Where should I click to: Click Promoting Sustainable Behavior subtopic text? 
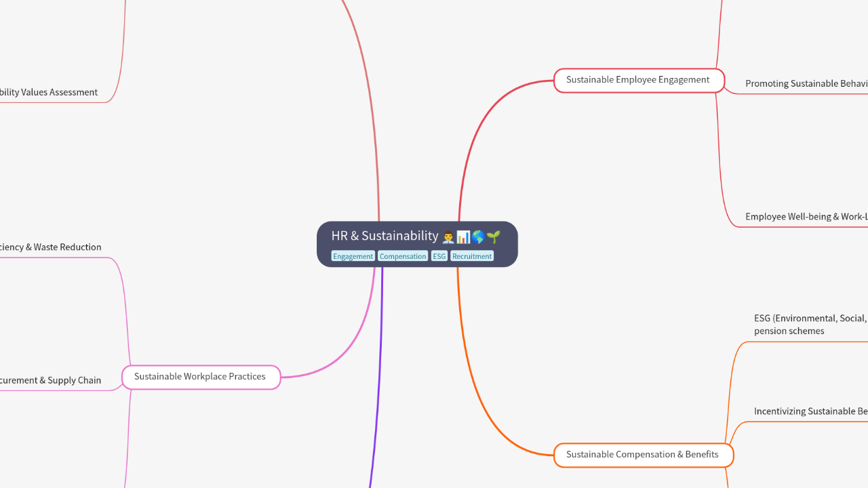tap(806, 83)
